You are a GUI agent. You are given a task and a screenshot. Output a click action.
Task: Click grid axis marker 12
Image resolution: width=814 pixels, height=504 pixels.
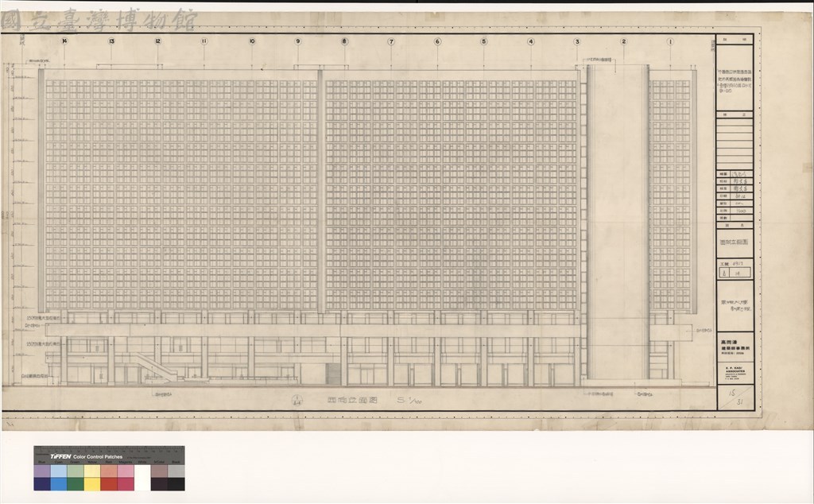coord(158,41)
